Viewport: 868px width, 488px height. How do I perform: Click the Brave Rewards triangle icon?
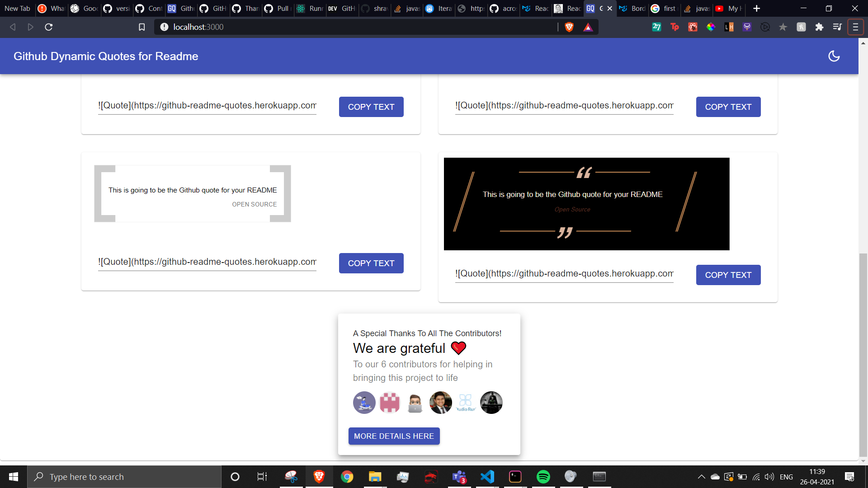pos(588,27)
